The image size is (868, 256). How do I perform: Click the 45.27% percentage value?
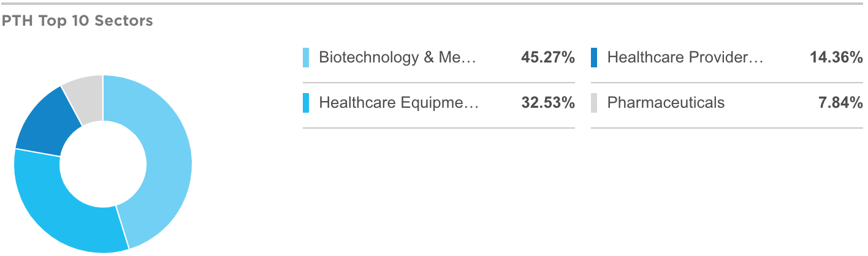pos(548,58)
